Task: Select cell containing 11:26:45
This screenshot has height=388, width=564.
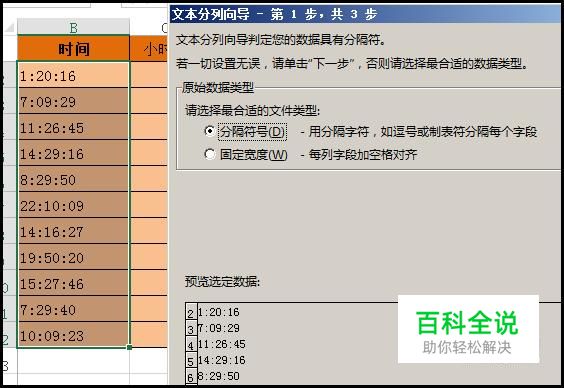Action: 73,127
